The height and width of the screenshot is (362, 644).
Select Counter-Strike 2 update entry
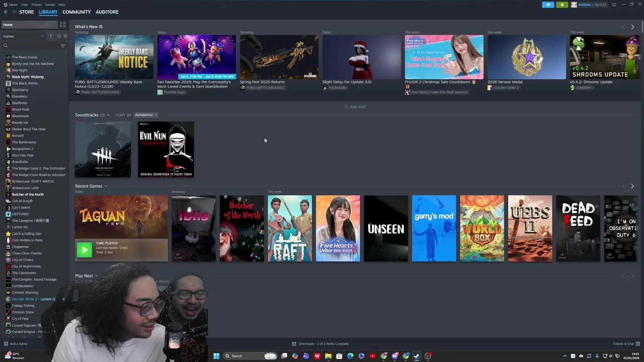34,299
